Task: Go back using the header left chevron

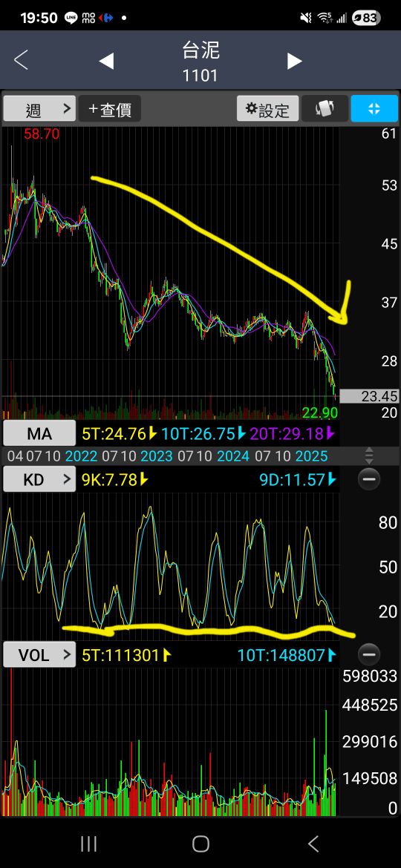Action: point(21,60)
